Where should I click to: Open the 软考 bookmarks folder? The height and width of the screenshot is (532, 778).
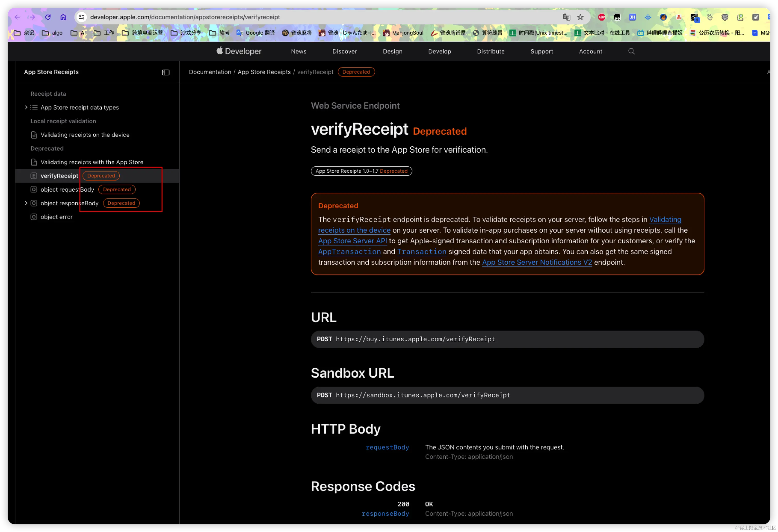pyautogui.click(x=219, y=33)
